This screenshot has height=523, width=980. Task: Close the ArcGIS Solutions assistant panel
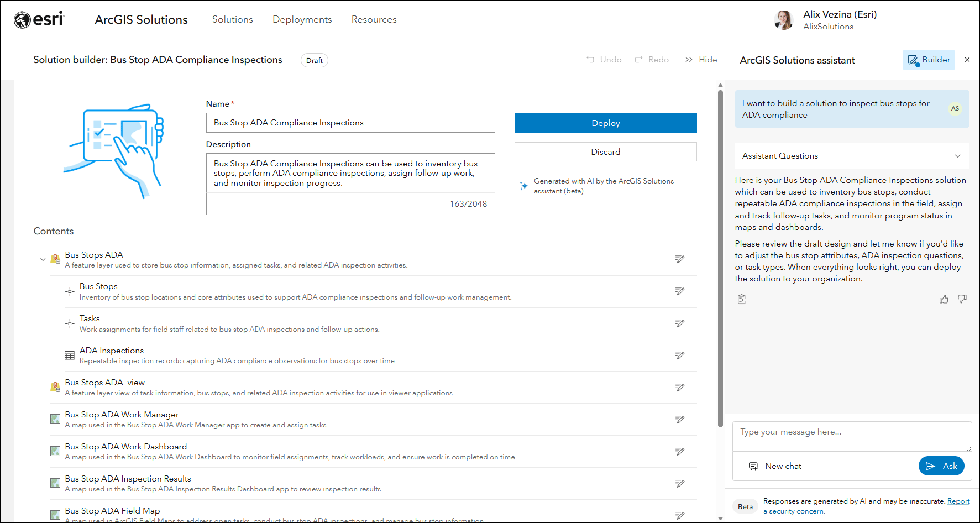pyautogui.click(x=967, y=60)
